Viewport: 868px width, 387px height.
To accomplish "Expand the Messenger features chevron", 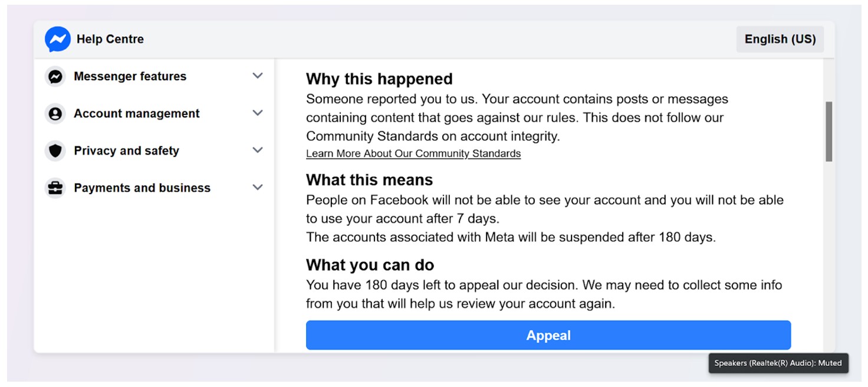I will (258, 76).
